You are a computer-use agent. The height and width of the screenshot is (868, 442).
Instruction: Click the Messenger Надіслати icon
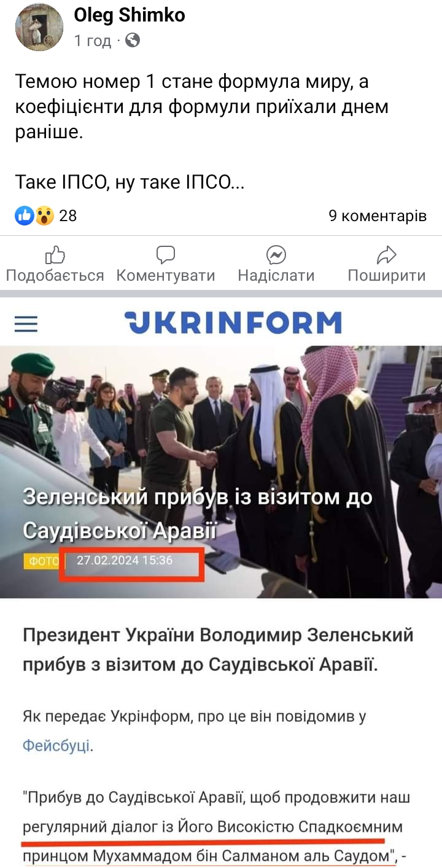[x=276, y=254]
